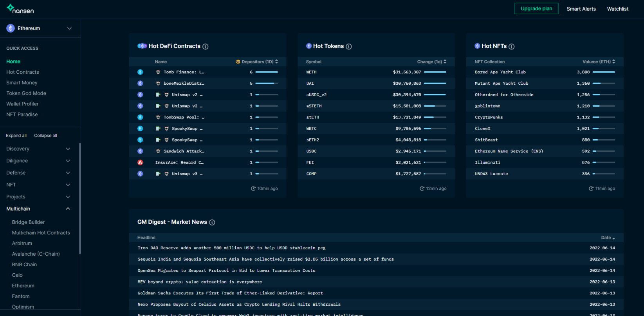This screenshot has width=644, height=316.
Task: Open the Bored Ape Yacht Club collection
Action: (500, 72)
